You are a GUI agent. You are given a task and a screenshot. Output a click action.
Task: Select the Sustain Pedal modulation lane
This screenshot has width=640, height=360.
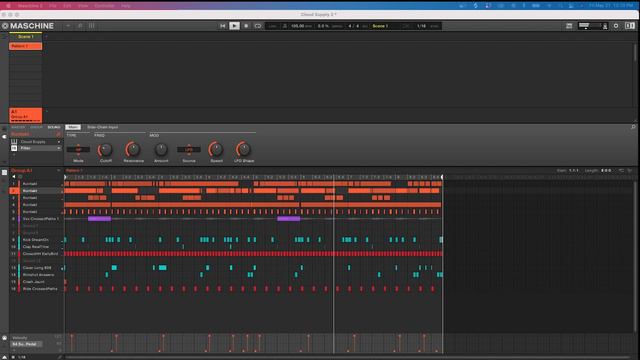(x=25, y=344)
